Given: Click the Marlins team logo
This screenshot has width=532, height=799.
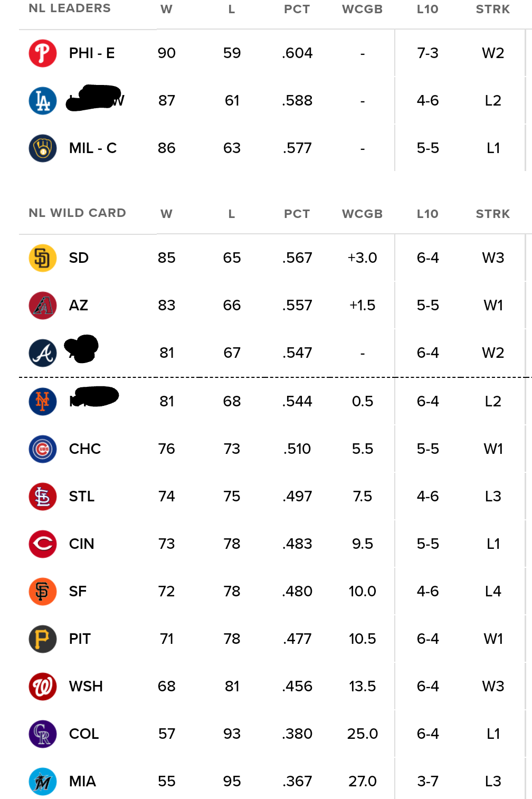Looking at the screenshot, I should [43, 782].
